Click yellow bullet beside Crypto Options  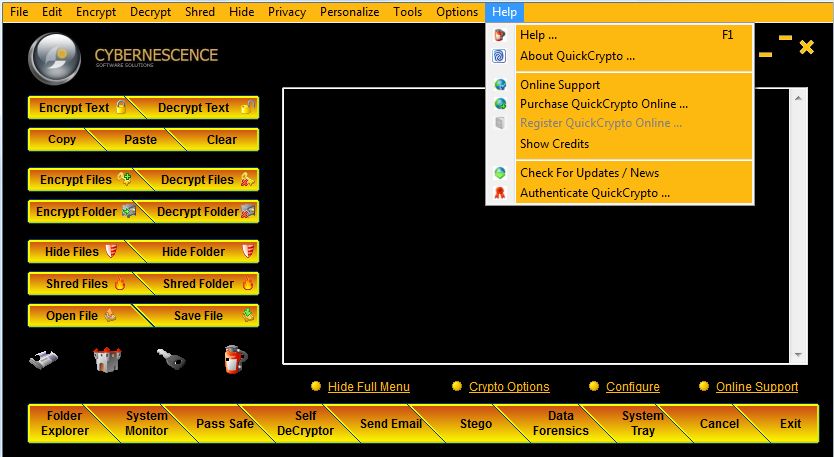[x=457, y=386]
